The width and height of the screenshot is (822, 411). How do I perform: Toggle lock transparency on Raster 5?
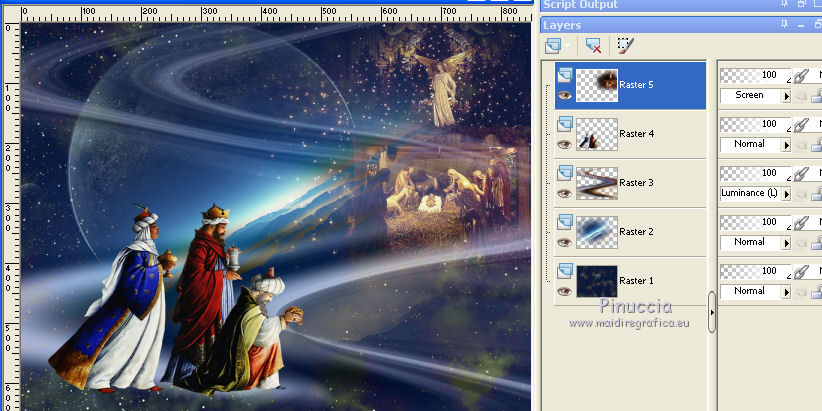817,96
